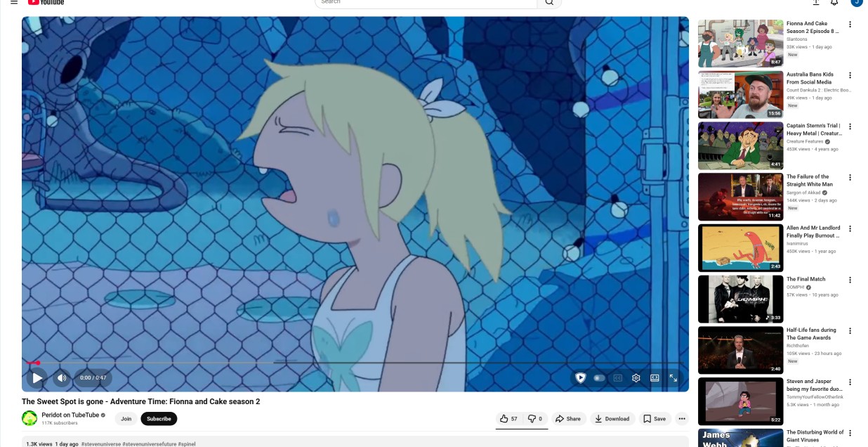
Task: Open player settings gear menu
Action: (x=636, y=377)
